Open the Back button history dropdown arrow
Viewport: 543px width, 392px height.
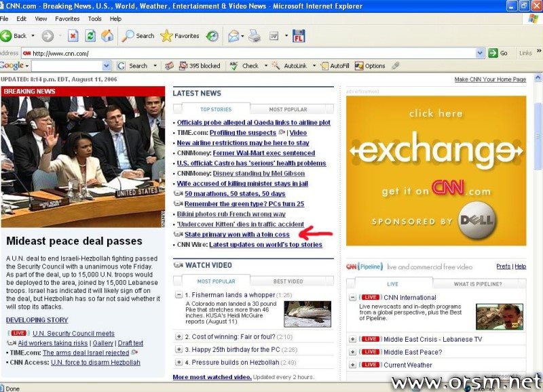coord(33,36)
